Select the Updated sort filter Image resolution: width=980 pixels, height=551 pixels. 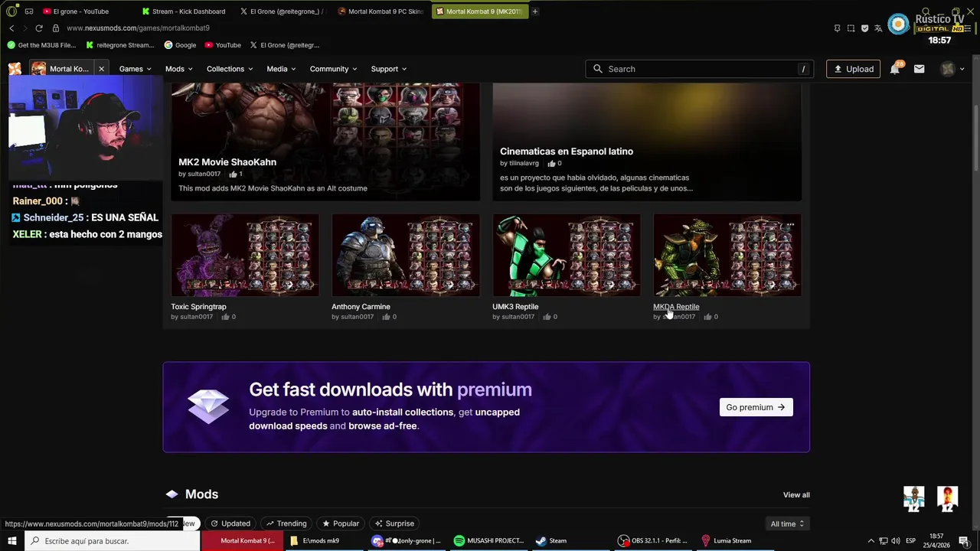230,523
